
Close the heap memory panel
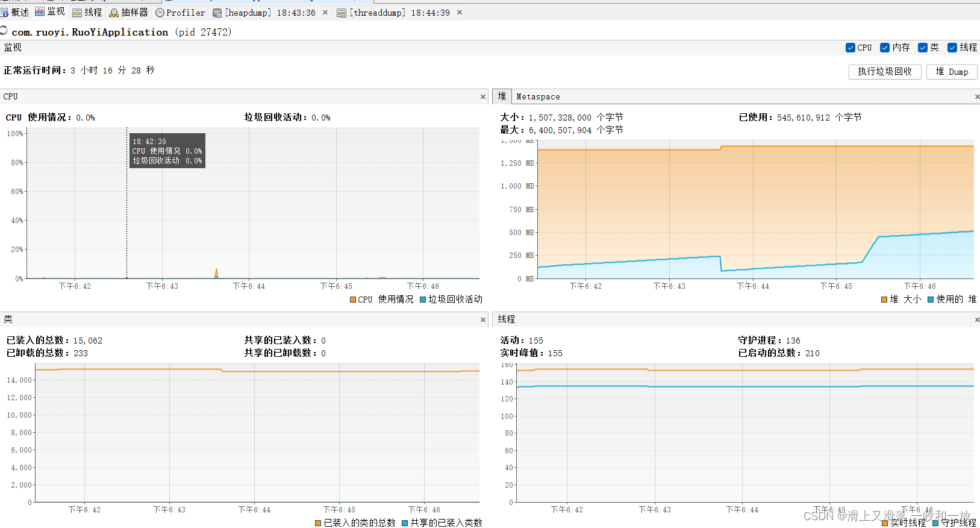point(976,96)
